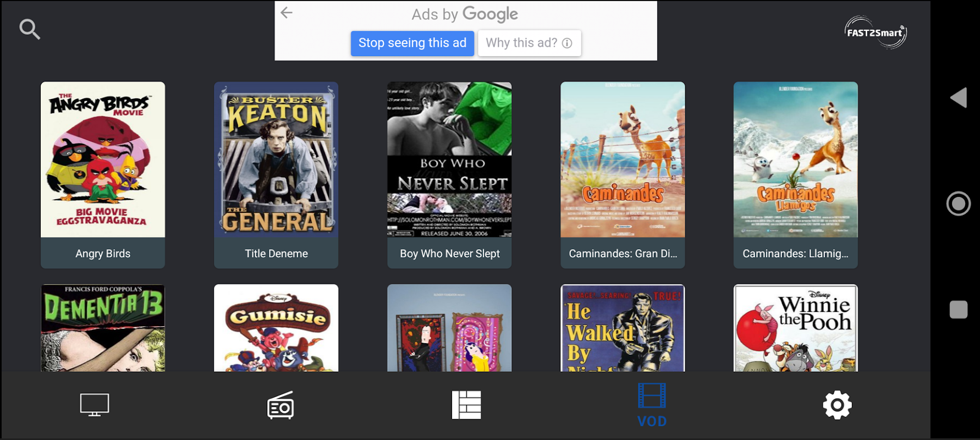Image resolution: width=980 pixels, height=440 pixels.
Task: Open the Gumisie cartoon poster
Action: tap(276, 328)
